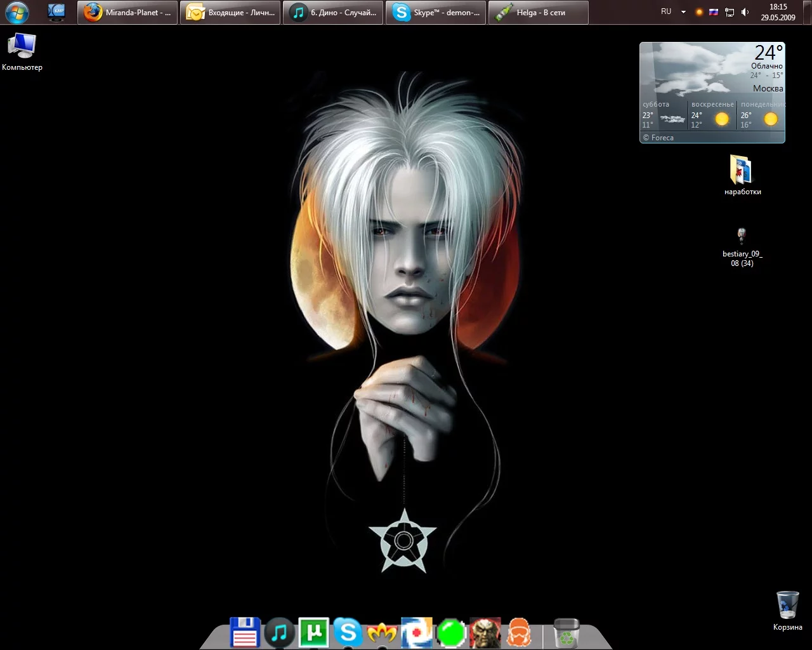Open the © Foreca link in gadget

pyautogui.click(x=658, y=138)
